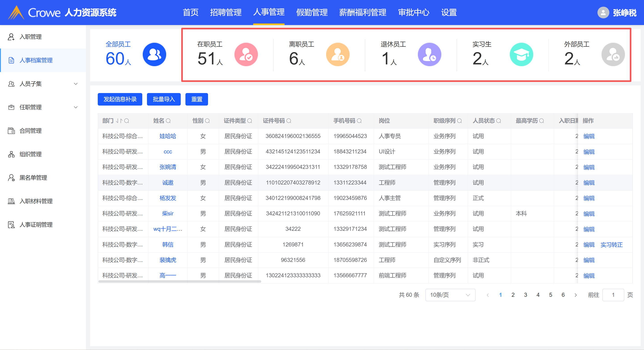Click sort arrows in 部门 column header

click(119, 121)
